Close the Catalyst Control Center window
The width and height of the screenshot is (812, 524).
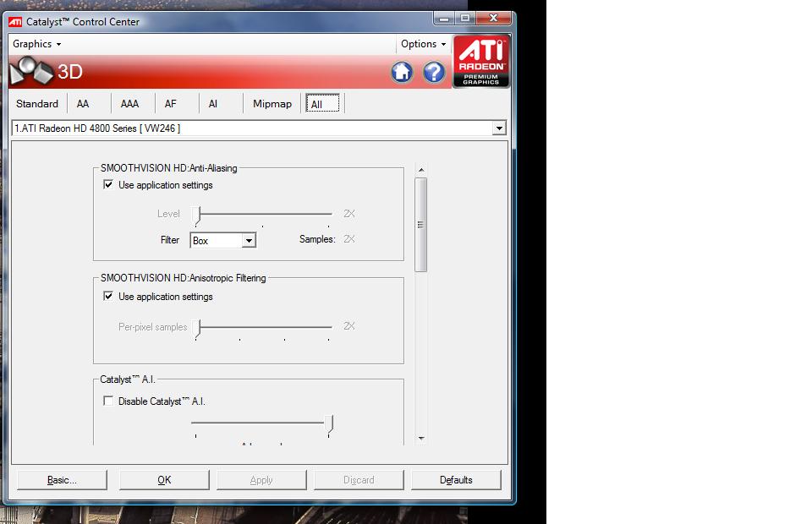[x=493, y=19]
